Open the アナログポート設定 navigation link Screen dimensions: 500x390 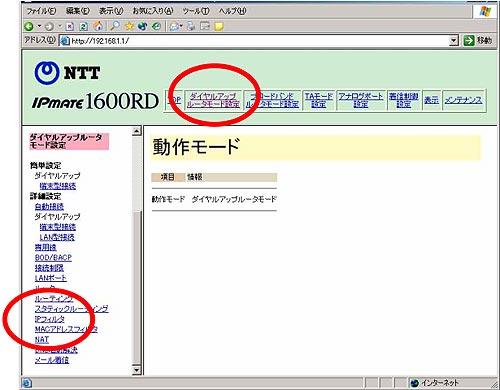point(361,100)
